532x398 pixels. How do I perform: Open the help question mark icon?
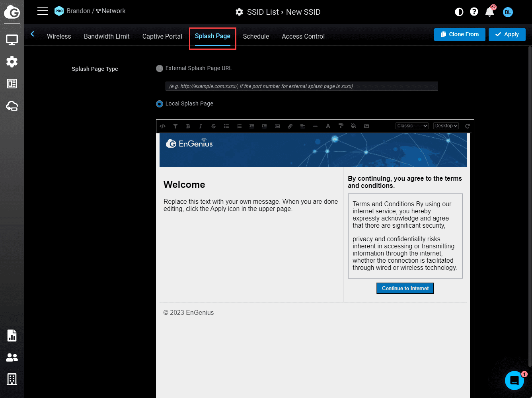(x=474, y=12)
